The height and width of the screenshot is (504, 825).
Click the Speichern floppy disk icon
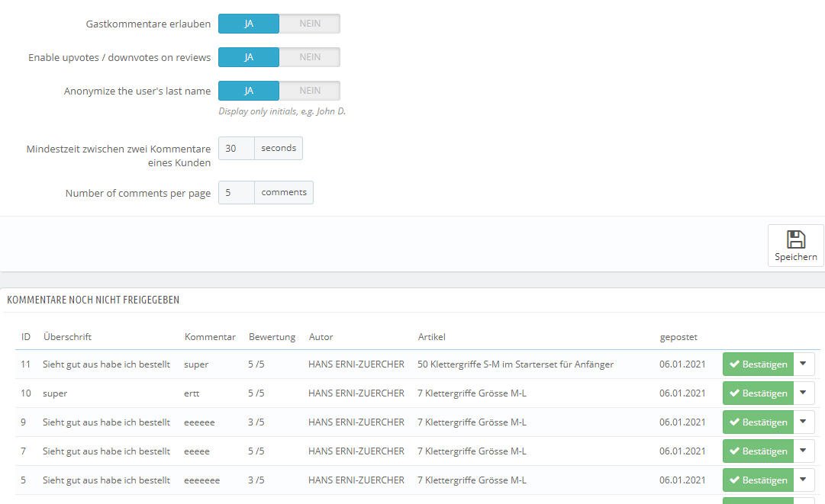795,239
